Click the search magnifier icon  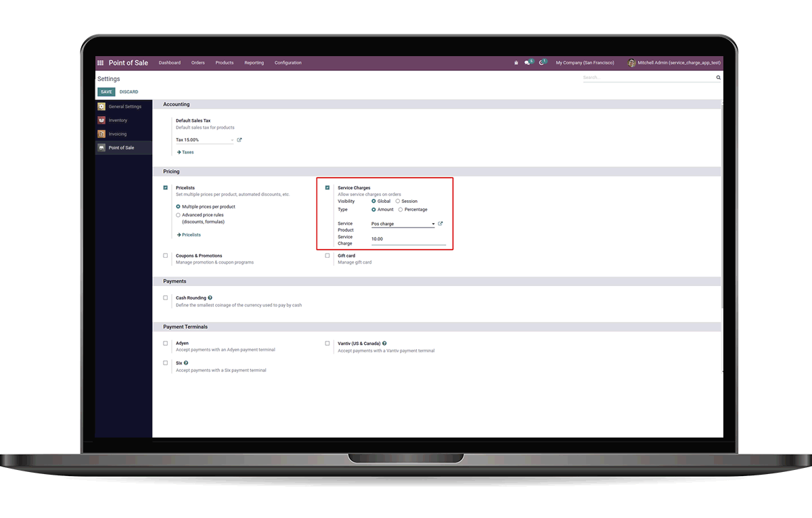coord(719,78)
